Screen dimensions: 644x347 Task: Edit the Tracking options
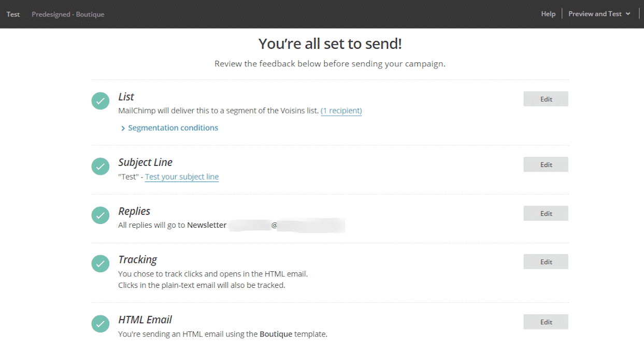(x=546, y=262)
